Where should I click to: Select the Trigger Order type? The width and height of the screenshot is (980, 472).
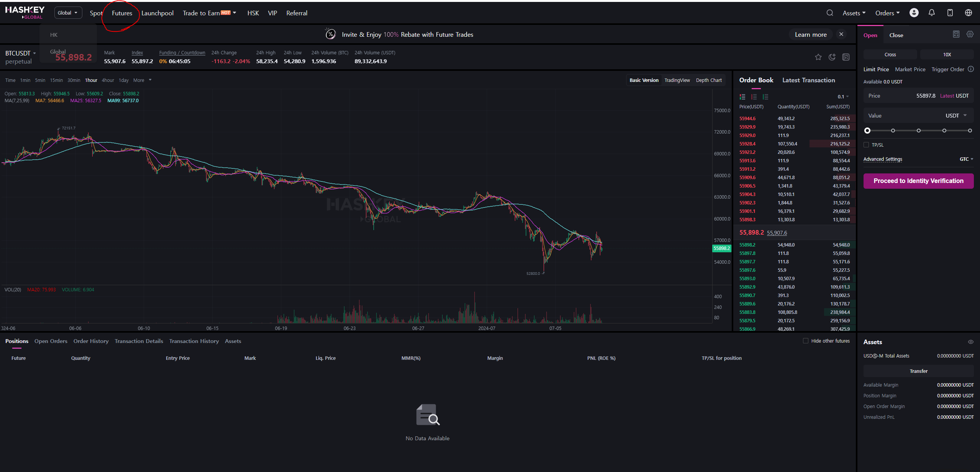tap(947, 69)
